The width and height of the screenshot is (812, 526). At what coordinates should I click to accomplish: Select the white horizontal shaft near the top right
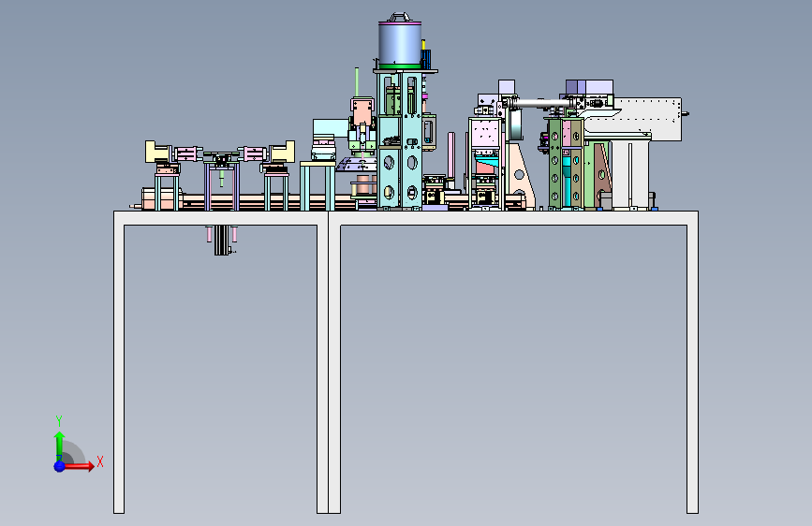(x=541, y=104)
